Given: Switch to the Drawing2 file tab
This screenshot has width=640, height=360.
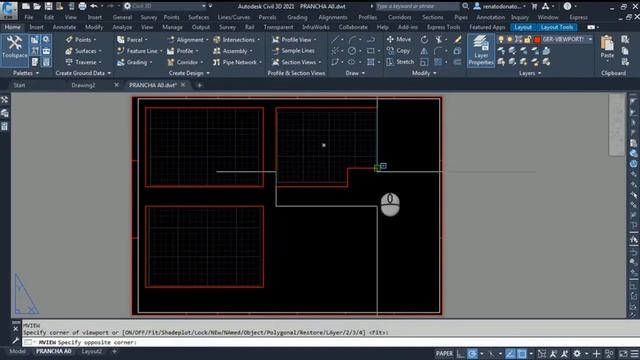Looking at the screenshot, I should coord(83,85).
